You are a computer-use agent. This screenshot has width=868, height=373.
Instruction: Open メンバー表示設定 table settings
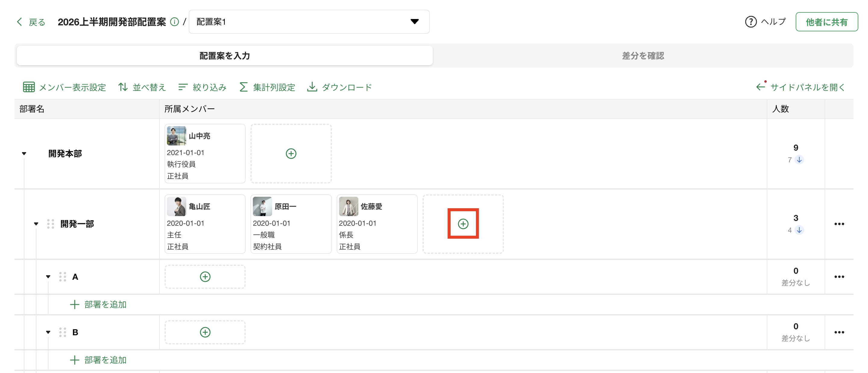64,87
